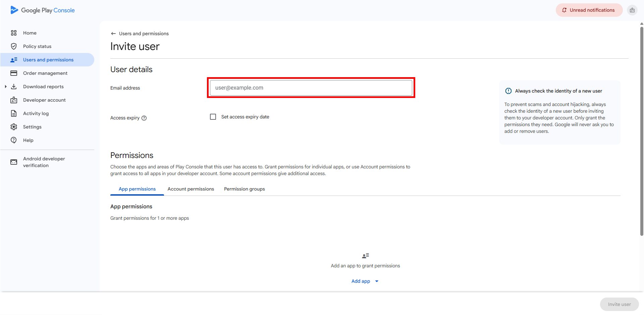The height and width of the screenshot is (315, 644).
Task: Click the Policy status shield icon
Action: [x=14, y=46]
